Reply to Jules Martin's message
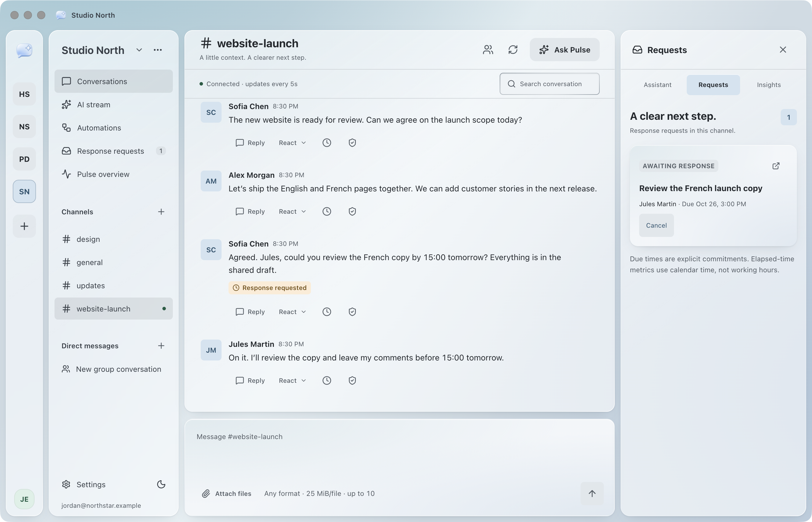The width and height of the screenshot is (812, 522). [x=250, y=381]
